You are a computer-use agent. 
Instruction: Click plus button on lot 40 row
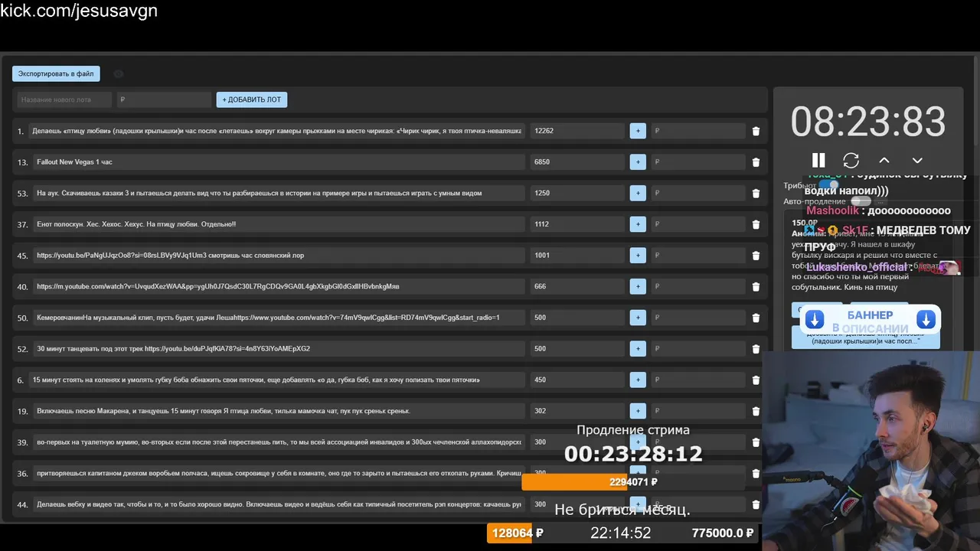tap(638, 286)
